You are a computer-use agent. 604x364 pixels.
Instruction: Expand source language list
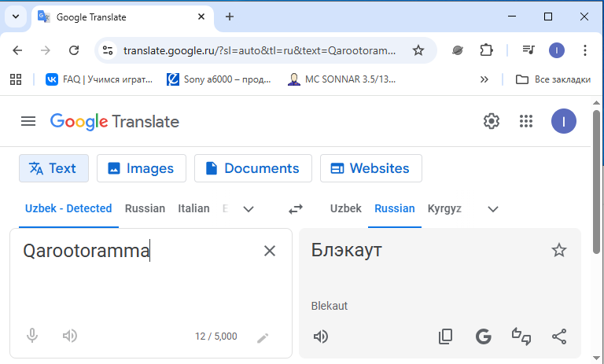(x=249, y=209)
